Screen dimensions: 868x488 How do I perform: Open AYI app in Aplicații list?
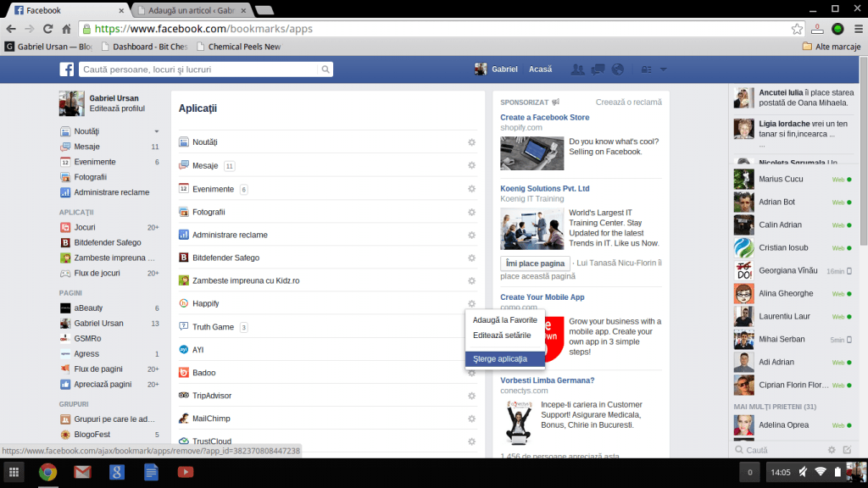[x=198, y=350]
